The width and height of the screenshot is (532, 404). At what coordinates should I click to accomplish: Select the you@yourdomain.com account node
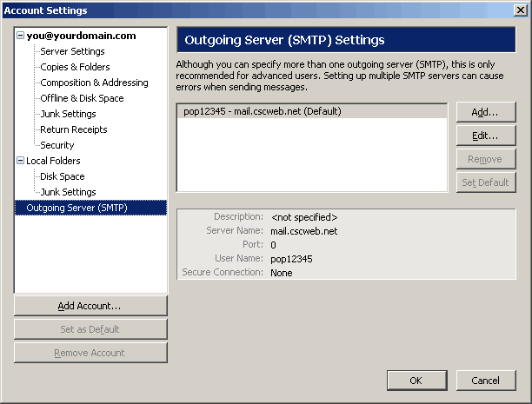point(82,36)
